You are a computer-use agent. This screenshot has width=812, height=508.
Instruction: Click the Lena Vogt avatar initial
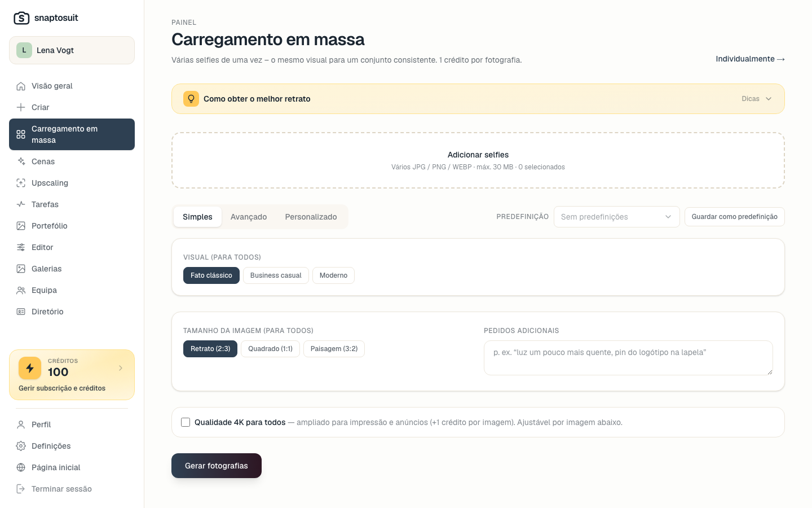pyautogui.click(x=24, y=50)
